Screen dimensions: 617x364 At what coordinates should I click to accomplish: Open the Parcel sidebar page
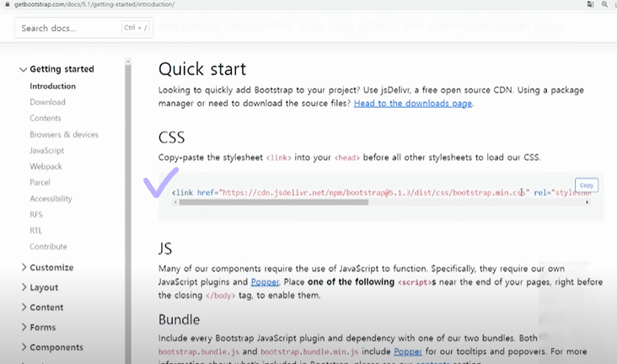pyautogui.click(x=40, y=183)
